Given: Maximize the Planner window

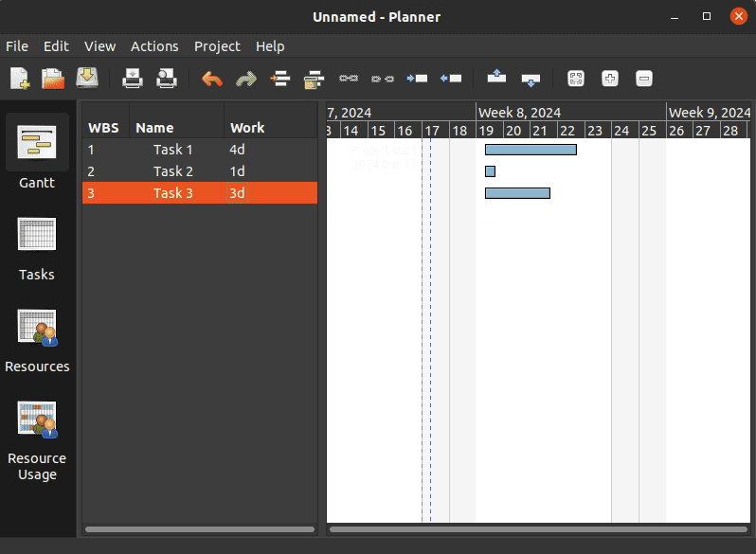Looking at the screenshot, I should 707,16.
